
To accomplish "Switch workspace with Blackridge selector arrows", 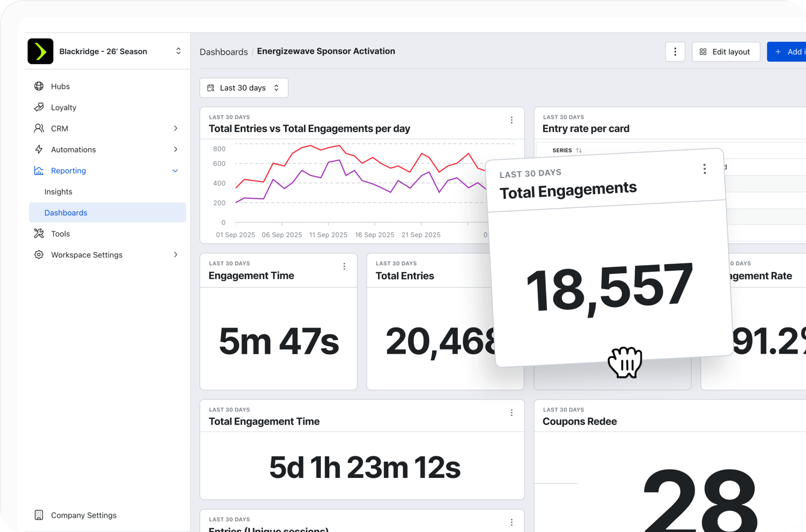I will (178, 51).
